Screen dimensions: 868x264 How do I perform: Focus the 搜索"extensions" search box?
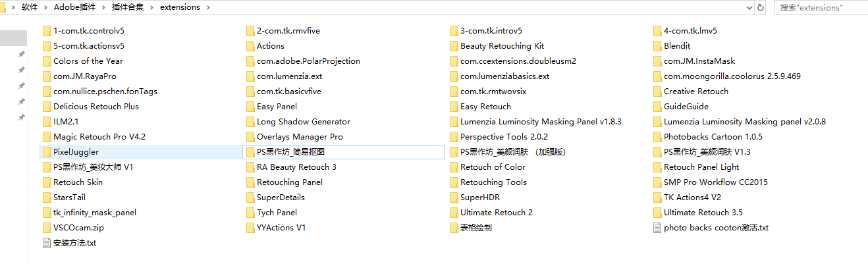[821, 7]
